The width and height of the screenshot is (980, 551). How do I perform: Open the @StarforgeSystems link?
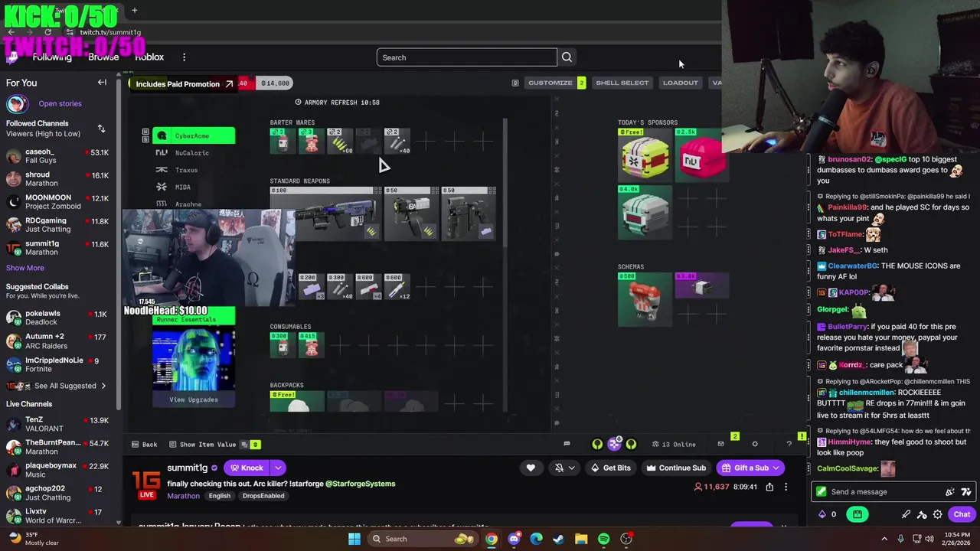360,484
